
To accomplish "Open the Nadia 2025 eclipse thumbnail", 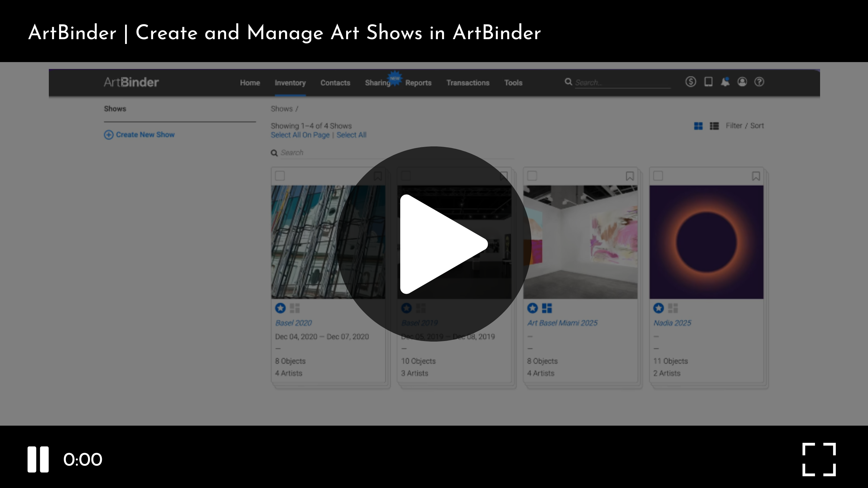I will [706, 242].
